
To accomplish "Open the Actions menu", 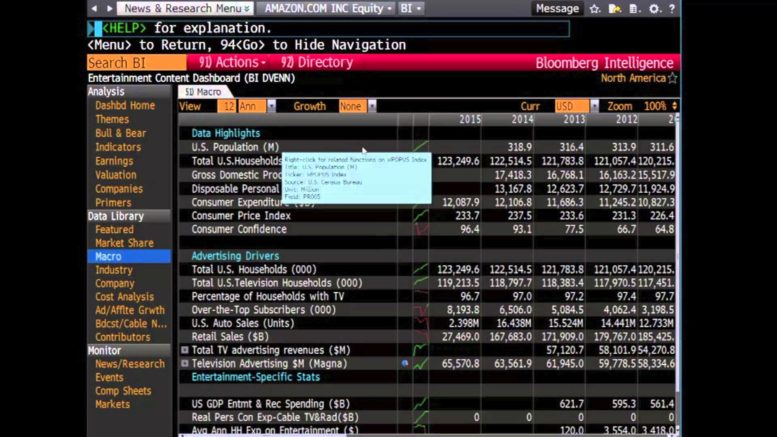I will (x=234, y=62).
